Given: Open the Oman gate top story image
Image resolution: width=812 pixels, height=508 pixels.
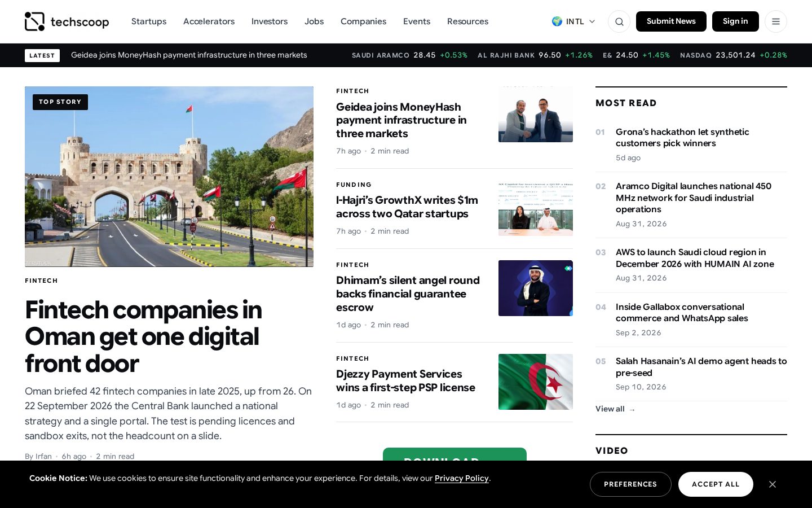Looking at the screenshot, I should (x=169, y=177).
